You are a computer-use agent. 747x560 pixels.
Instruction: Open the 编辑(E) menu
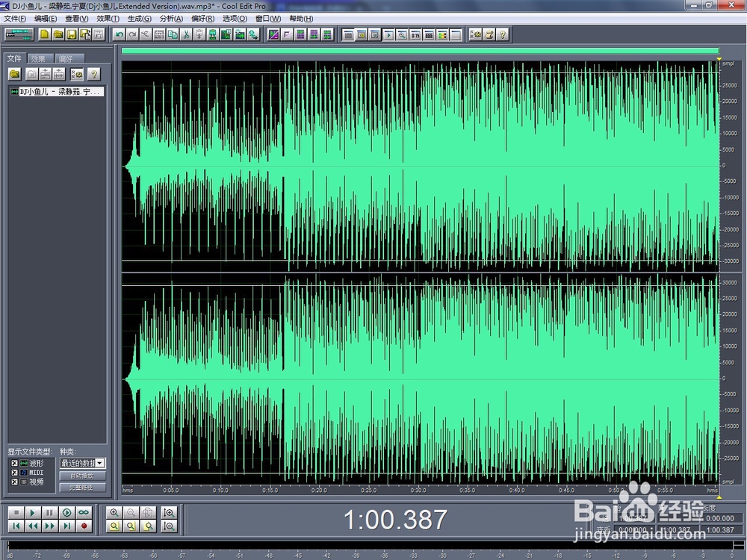(x=46, y=19)
